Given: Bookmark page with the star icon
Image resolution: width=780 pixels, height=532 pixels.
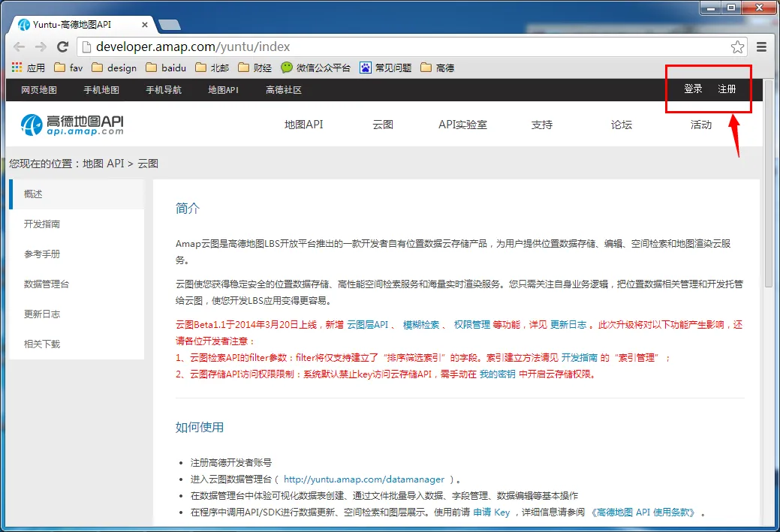Looking at the screenshot, I should pyautogui.click(x=737, y=47).
